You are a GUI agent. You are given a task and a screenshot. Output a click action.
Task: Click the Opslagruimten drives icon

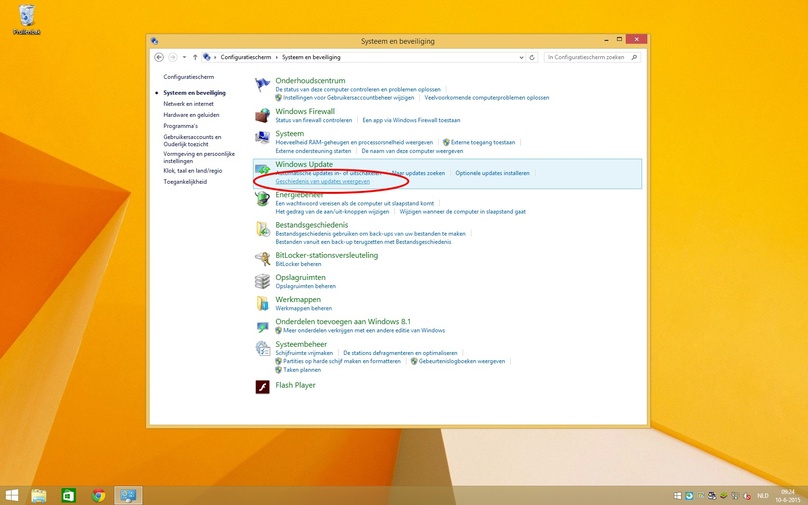click(x=262, y=281)
